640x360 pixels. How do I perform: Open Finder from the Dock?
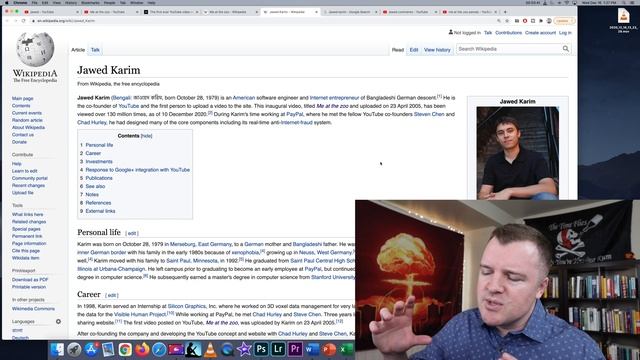[57, 349]
